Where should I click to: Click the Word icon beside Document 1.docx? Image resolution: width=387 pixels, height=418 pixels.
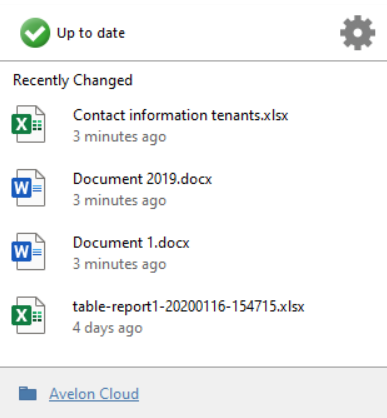point(28,251)
